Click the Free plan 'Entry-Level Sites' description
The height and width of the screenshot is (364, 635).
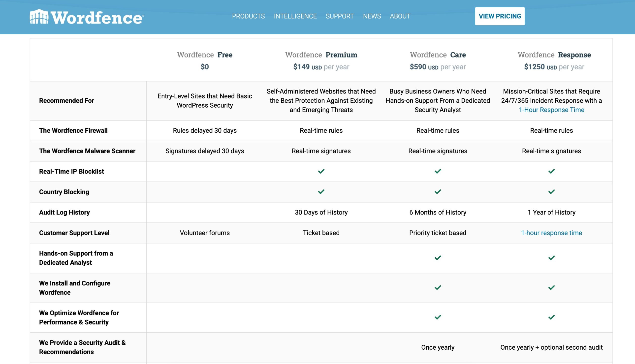point(205,101)
